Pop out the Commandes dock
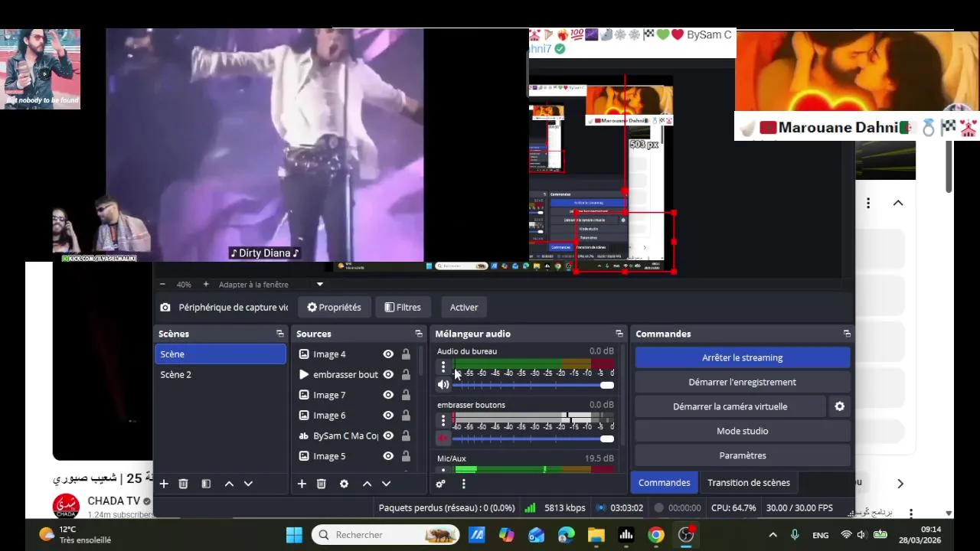This screenshot has width=980, height=551. coord(847,334)
